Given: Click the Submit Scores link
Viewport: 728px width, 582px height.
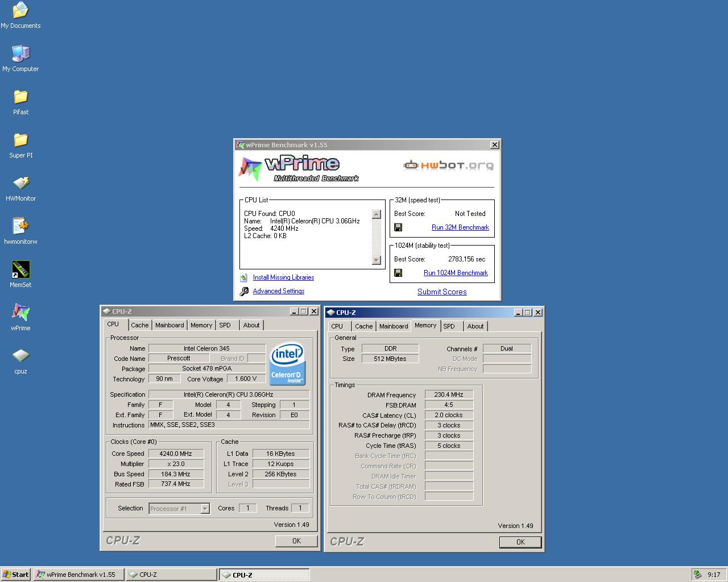Looking at the screenshot, I should [442, 292].
